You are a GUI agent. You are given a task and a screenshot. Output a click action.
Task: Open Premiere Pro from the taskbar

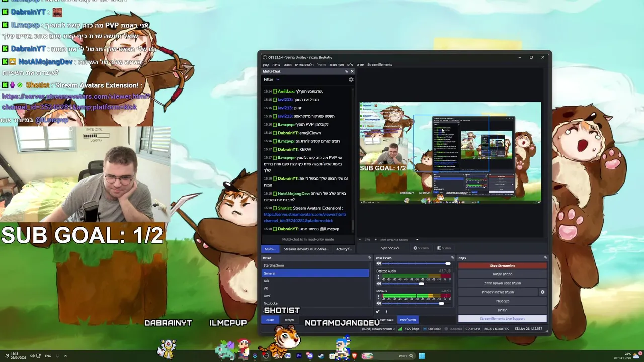pyautogui.click(x=299, y=356)
